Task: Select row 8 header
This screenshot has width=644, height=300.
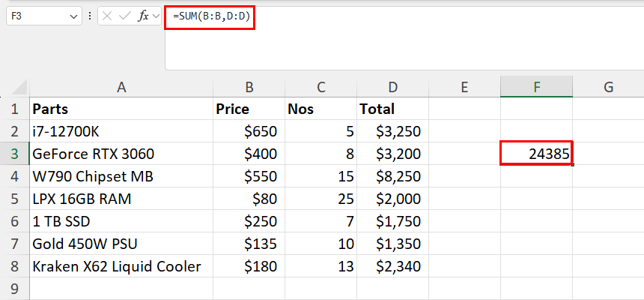Action: point(15,265)
